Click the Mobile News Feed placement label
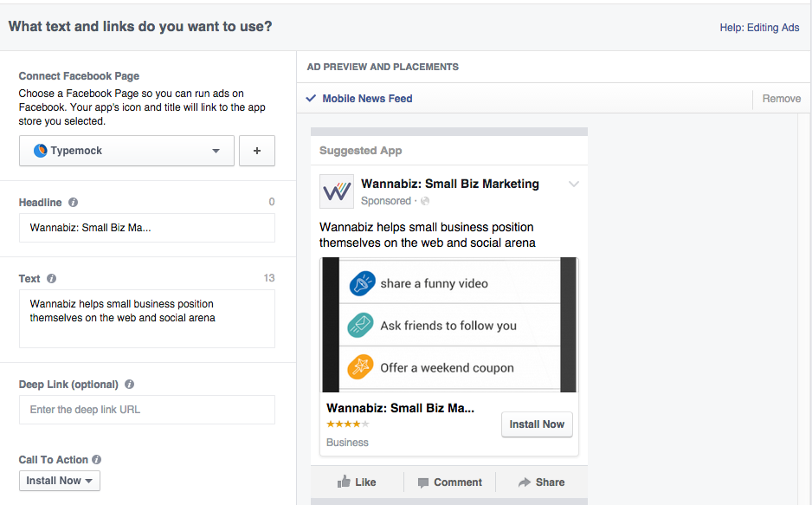Viewport: 812px width, 505px height. (x=368, y=99)
